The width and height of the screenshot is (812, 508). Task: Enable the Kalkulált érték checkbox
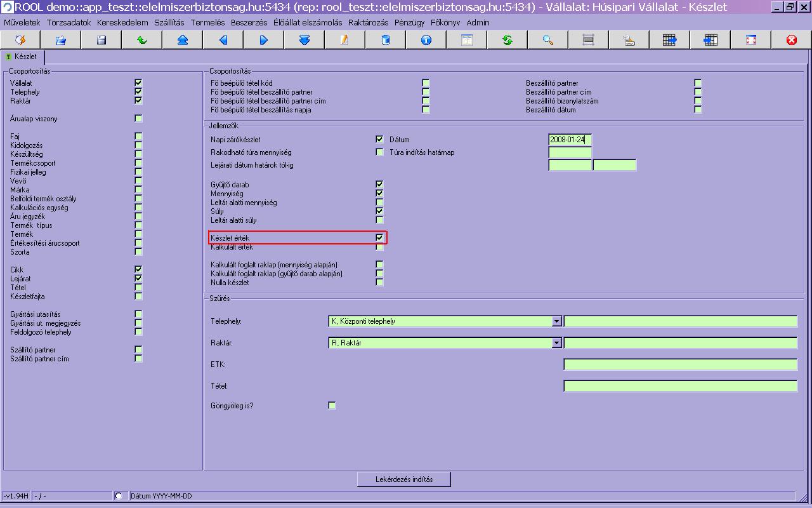click(x=379, y=247)
